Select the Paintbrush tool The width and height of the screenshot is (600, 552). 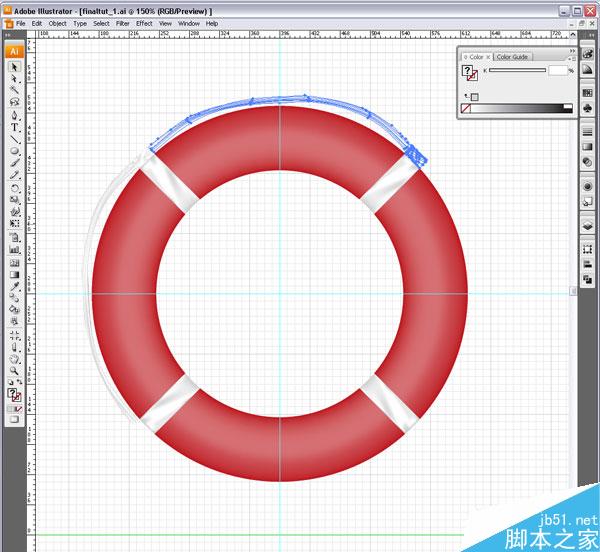[x=14, y=163]
